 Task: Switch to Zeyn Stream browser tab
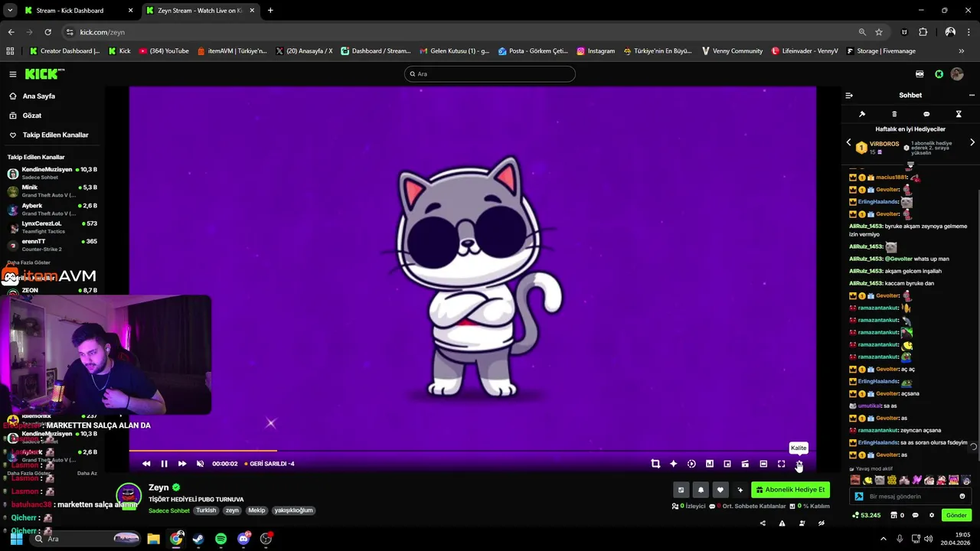199,11
